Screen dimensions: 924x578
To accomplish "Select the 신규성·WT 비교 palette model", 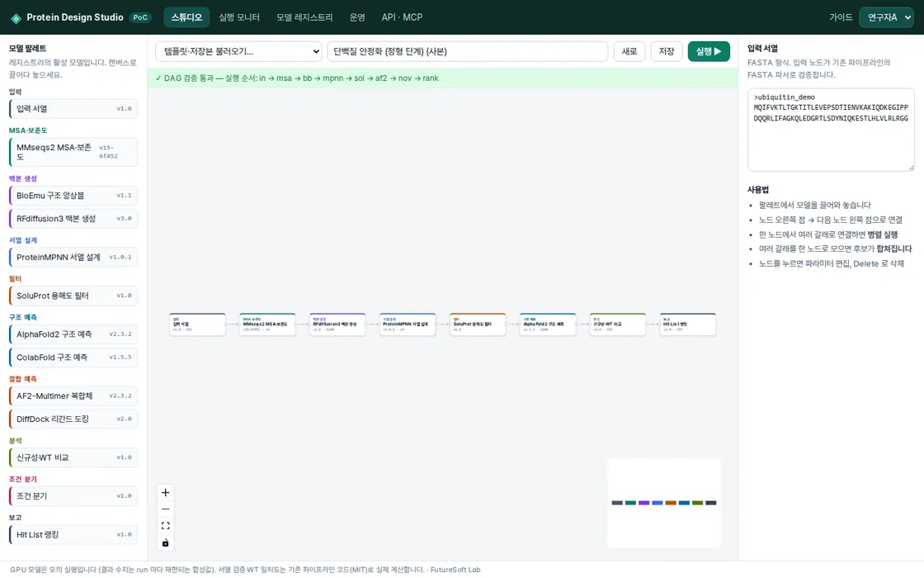I will point(73,457).
